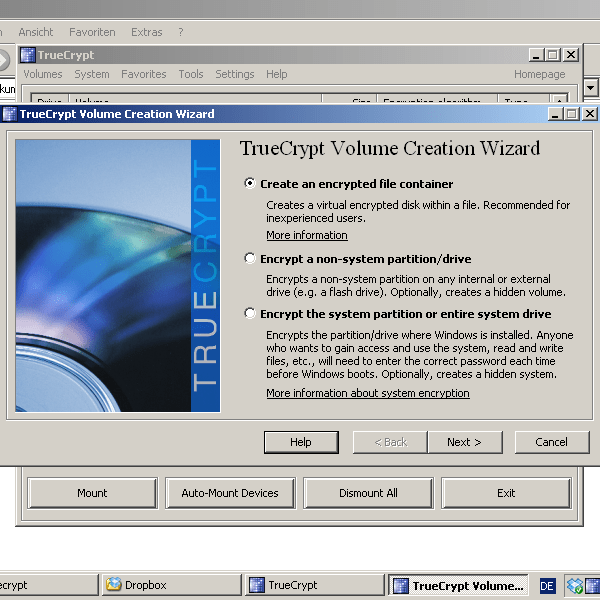The height and width of the screenshot is (600, 600).
Task: Select Create an encrypted file container option
Action: click(x=250, y=184)
